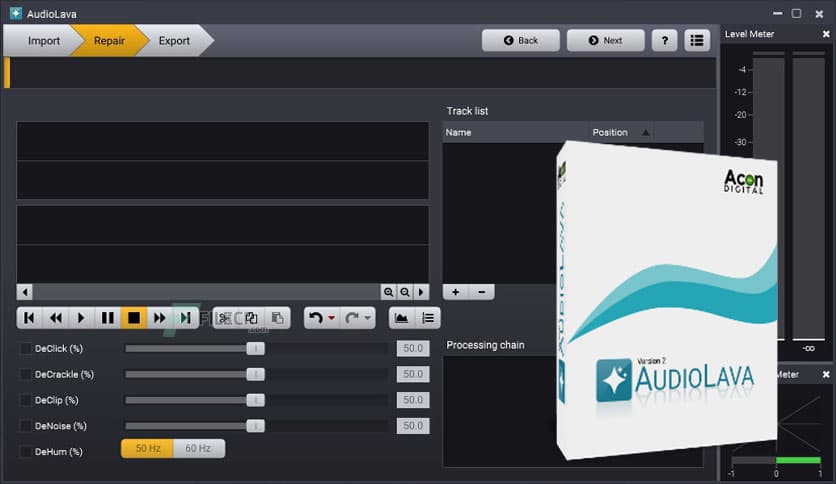The image size is (836, 484).
Task: Proceed to the next step with Next
Action: pos(606,41)
